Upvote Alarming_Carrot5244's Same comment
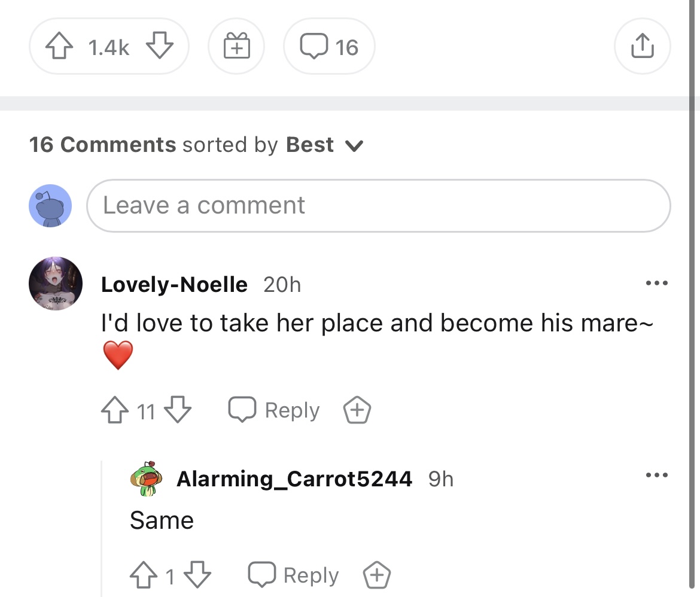 (144, 575)
